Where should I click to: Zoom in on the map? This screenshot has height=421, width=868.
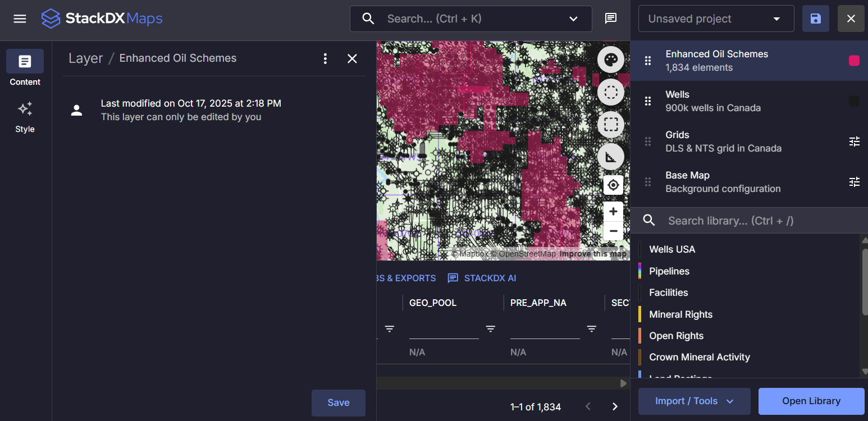[613, 212]
